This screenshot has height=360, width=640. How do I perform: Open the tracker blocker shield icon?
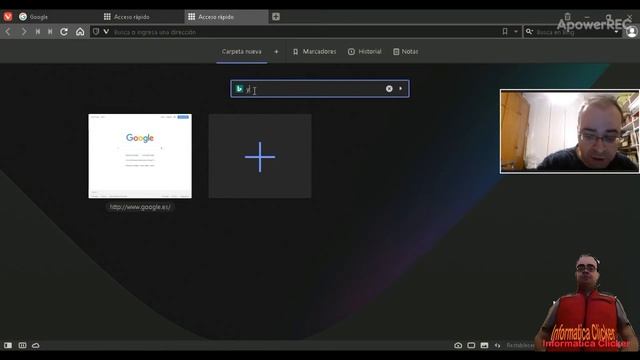[96, 31]
